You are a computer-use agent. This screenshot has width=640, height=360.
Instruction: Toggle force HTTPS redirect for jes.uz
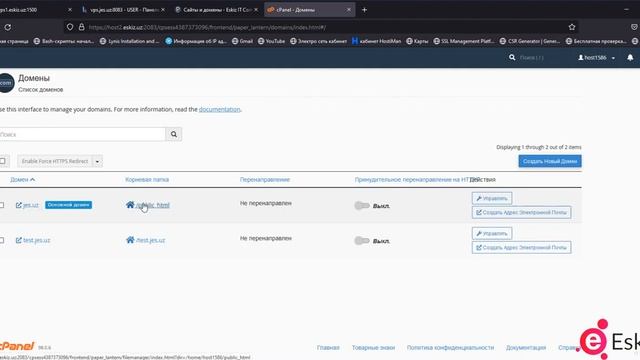(362, 205)
